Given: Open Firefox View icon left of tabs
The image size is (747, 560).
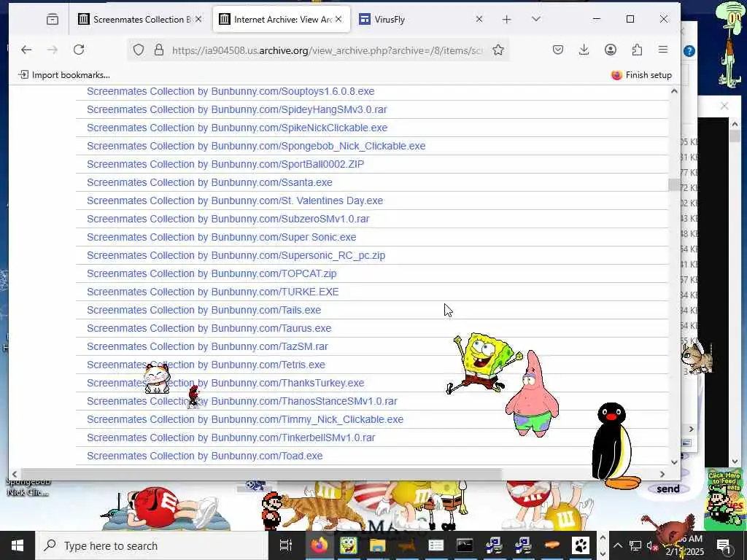Looking at the screenshot, I should 53,20.
